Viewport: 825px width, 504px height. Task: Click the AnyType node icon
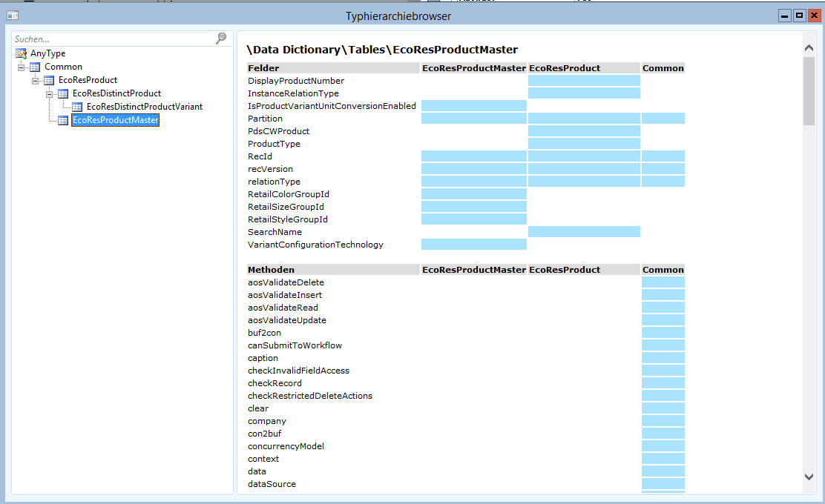coord(21,53)
